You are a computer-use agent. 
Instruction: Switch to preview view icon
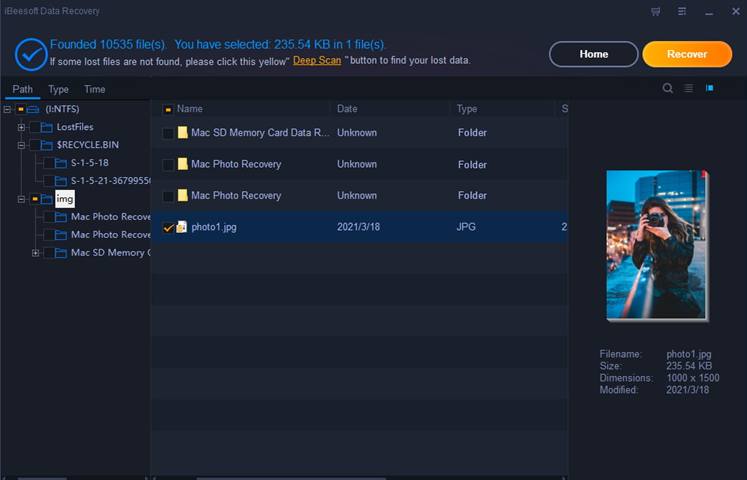click(x=709, y=88)
